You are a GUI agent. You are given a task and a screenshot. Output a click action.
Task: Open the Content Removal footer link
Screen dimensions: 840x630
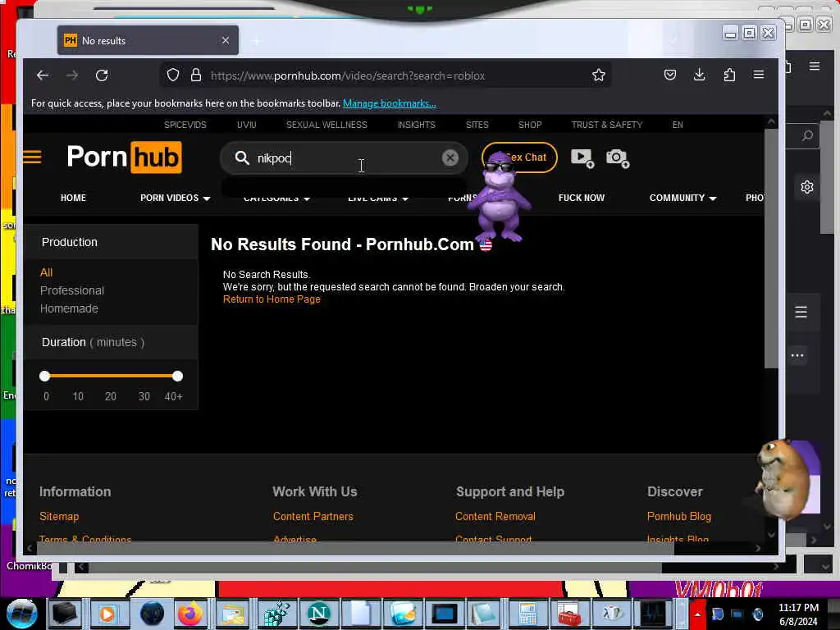(495, 517)
